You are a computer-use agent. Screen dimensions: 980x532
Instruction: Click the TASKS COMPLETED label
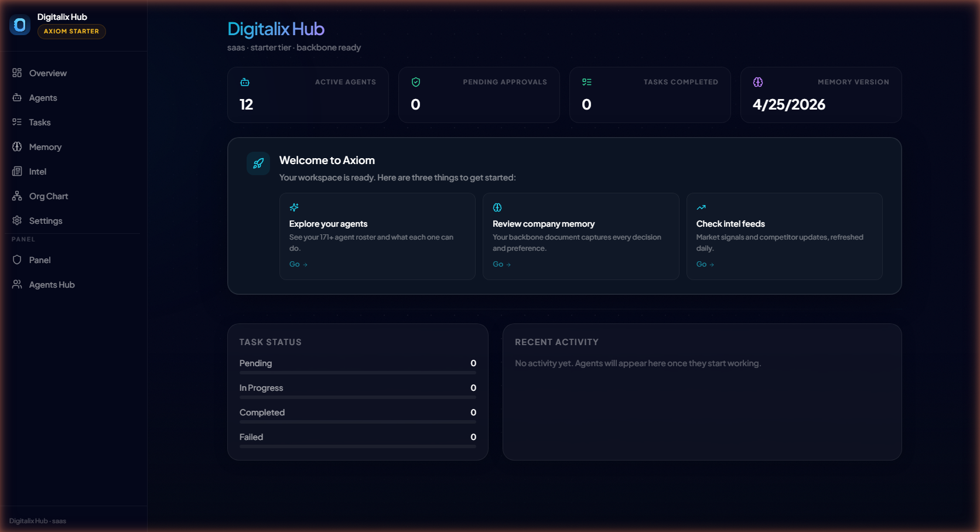(x=681, y=82)
